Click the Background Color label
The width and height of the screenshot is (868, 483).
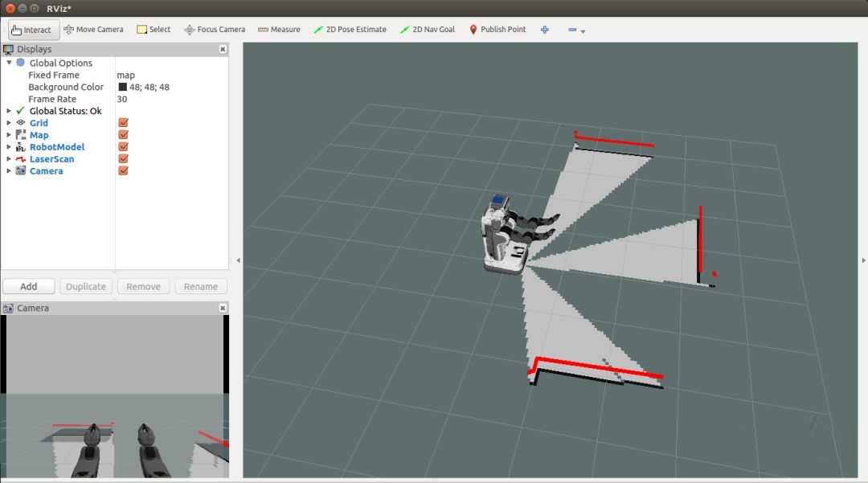click(x=66, y=87)
